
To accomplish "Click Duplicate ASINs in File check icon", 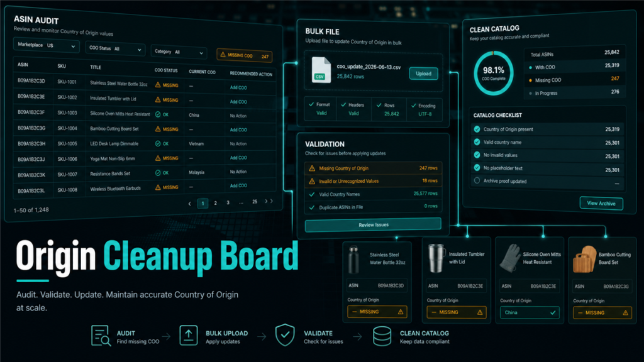I will [x=312, y=207].
